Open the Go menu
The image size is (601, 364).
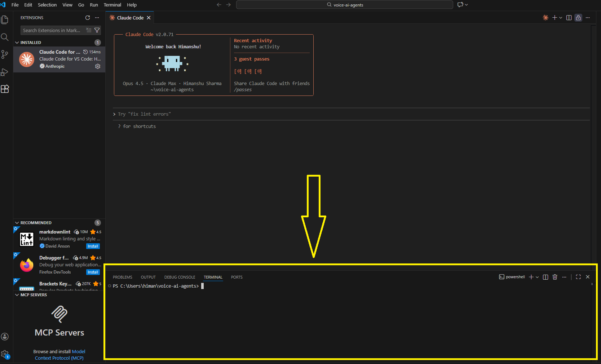point(81,5)
